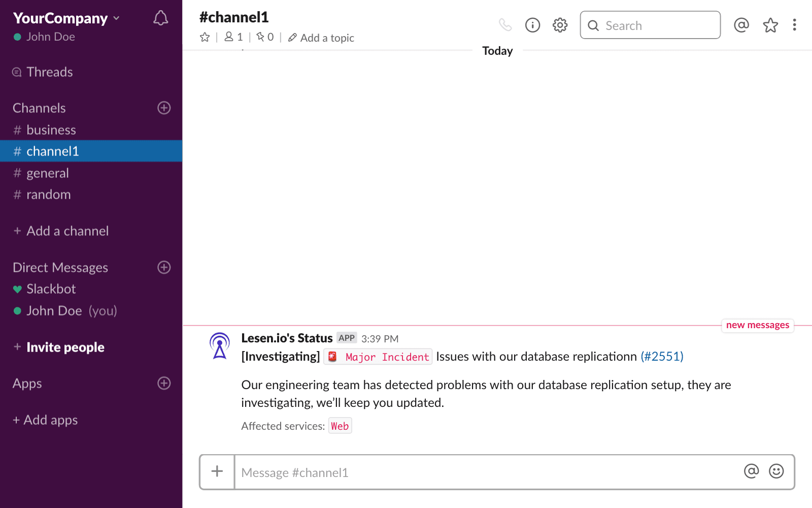Image resolution: width=812 pixels, height=508 pixels.
Task: Click the new messages marker
Action: tap(758, 325)
